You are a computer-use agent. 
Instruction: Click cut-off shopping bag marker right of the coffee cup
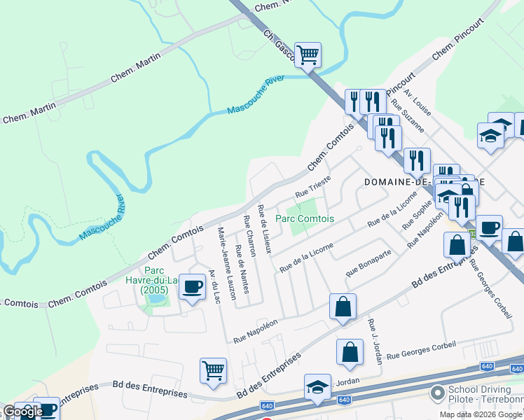pos(515,242)
